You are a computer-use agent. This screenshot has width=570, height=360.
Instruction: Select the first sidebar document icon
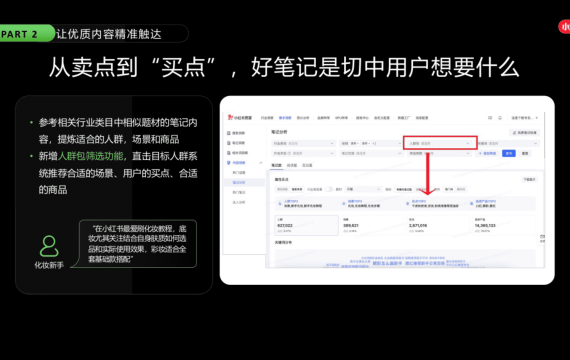229,133
